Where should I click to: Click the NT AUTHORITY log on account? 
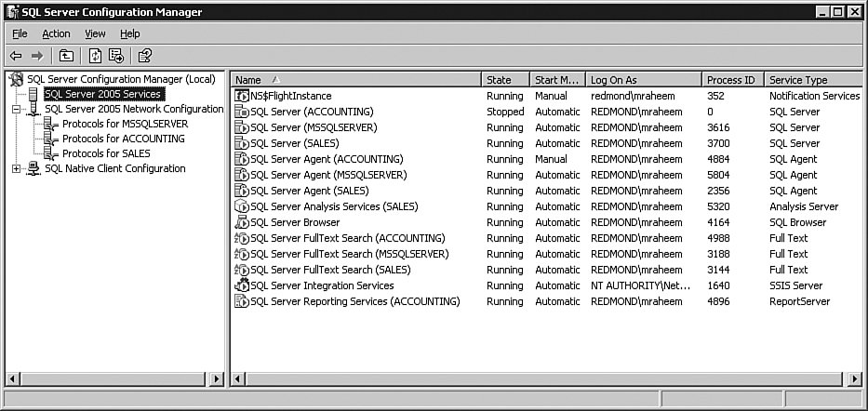coord(641,286)
